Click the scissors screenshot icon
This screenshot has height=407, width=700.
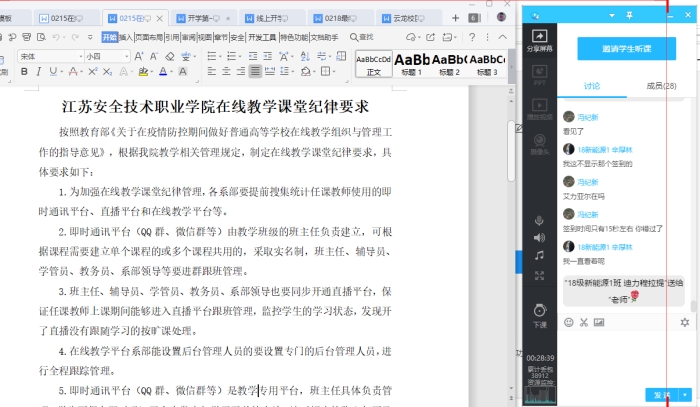point(584,322)
